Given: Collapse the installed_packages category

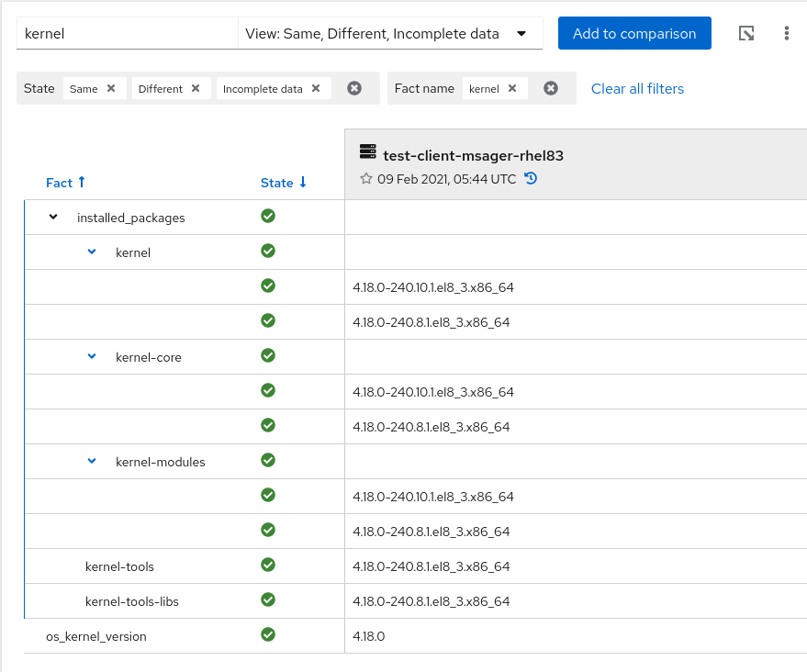Looking at the screenshot, I should [x=53, y=218].
